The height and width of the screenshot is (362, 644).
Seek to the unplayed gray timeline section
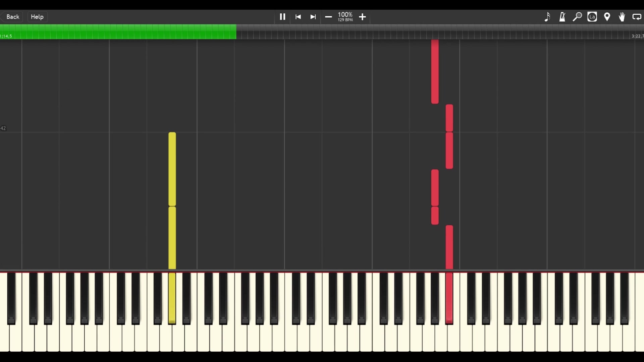[x=440, y=32]
